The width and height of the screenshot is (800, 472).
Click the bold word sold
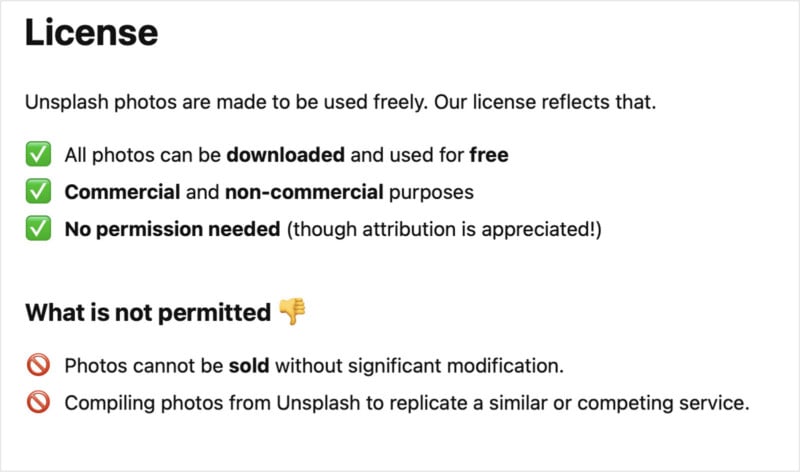[x=249, y=366]
